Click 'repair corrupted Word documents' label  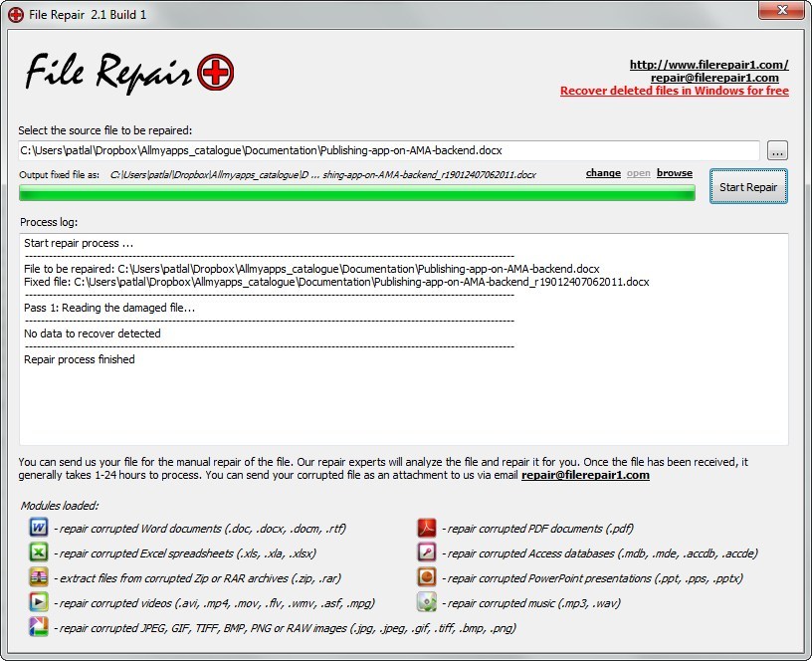coord(200,529)
